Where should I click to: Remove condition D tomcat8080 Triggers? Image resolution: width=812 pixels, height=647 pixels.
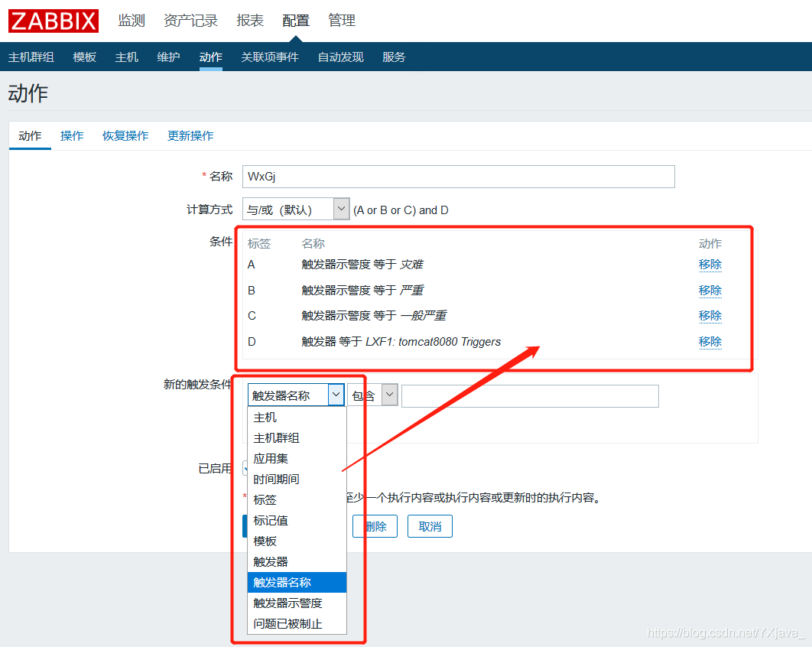[x=710, y=341]
